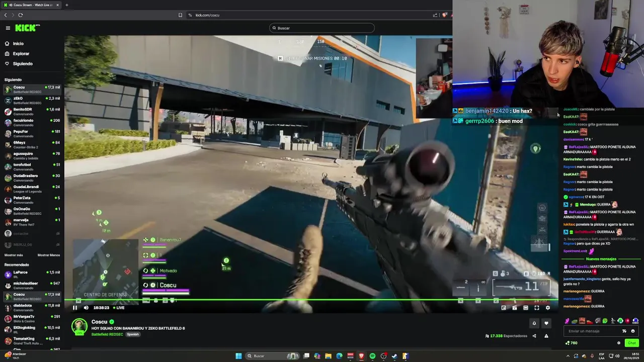Viewport: 644px width, 362px height.
Task: Jump to Nuevos mensajes in chat
Action: (x=601, y=259)
